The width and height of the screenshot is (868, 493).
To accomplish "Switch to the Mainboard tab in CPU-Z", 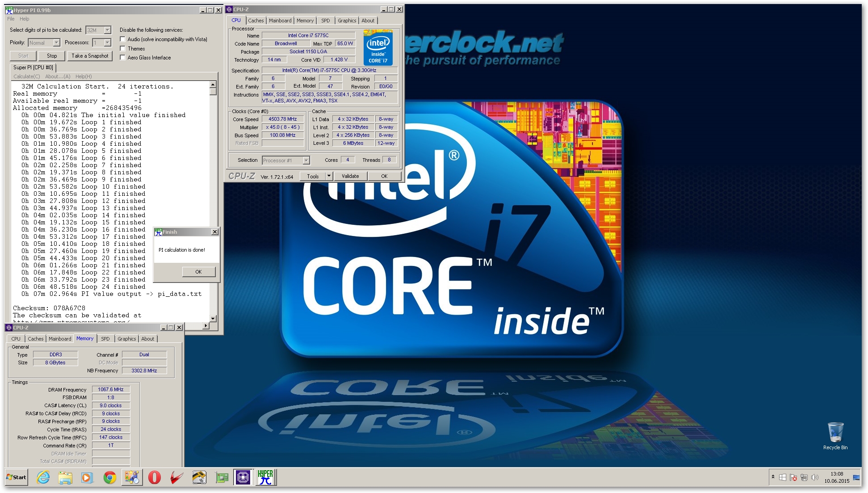I will pyautogui.click(x=280, y=21).
